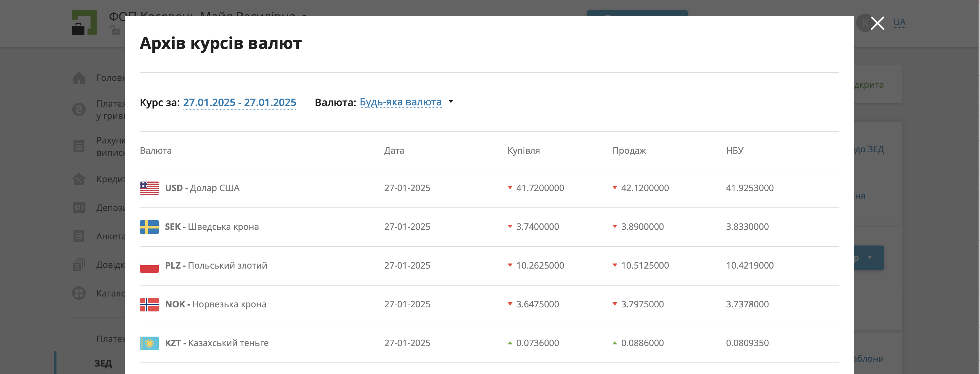Click the Kazakhstan flag icon

(149, 343)
